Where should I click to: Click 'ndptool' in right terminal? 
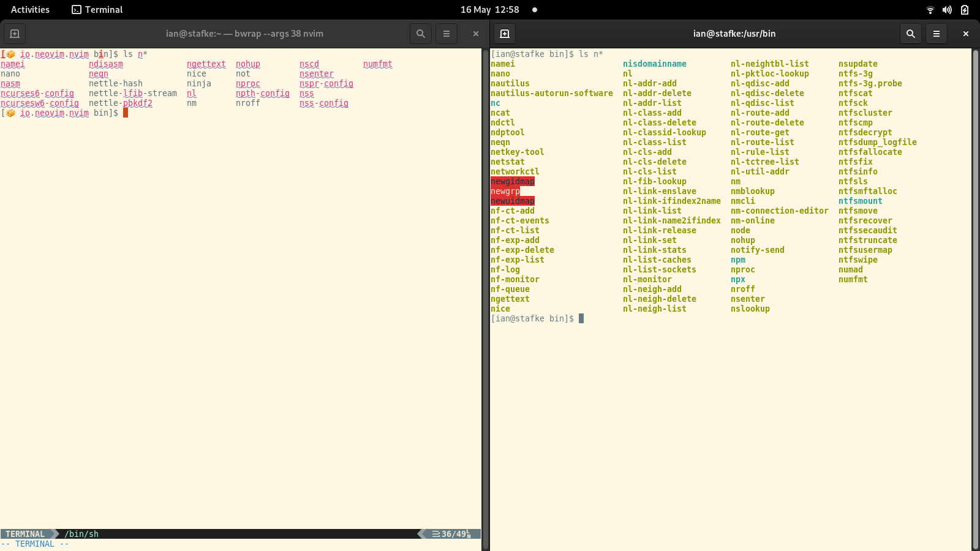tap(508, 132)
